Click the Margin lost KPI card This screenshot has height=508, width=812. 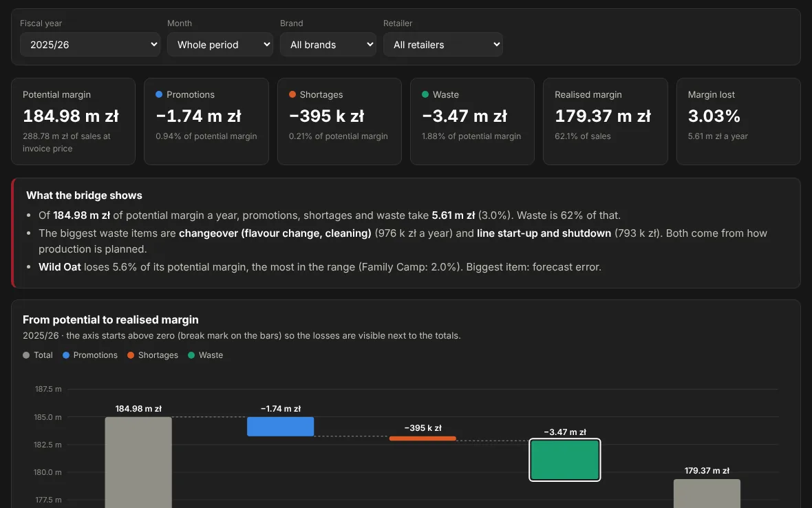(x=738, y=122)
